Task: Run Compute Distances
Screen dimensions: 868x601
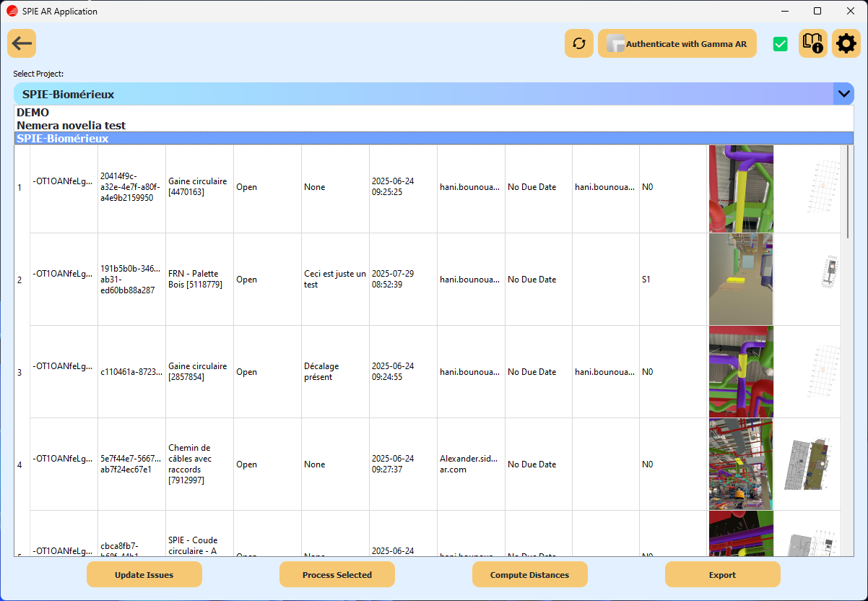Action: point(529,574)
